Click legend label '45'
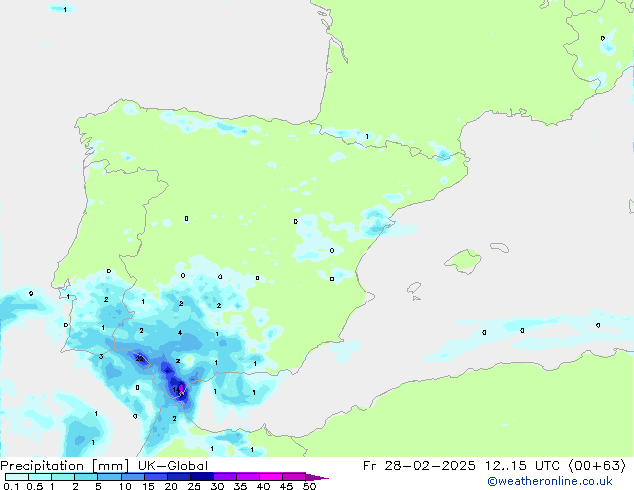Viewport: 634px width, 490px height. (286, 486)
